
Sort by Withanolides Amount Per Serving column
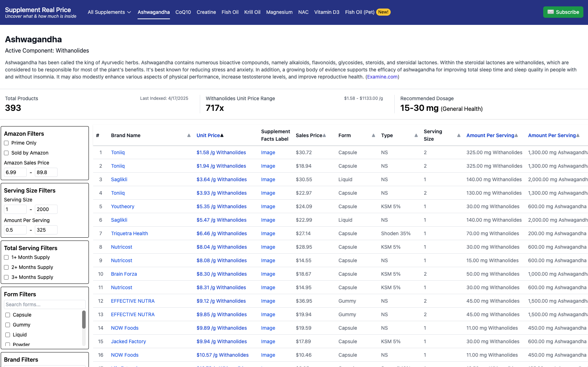pos(492,135)
